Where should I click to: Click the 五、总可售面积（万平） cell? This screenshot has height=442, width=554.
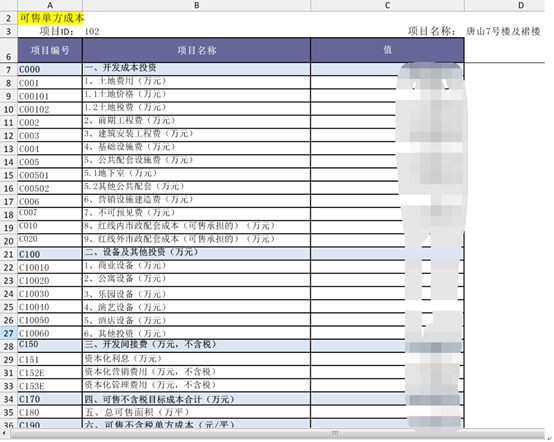(x=196, y=412)
